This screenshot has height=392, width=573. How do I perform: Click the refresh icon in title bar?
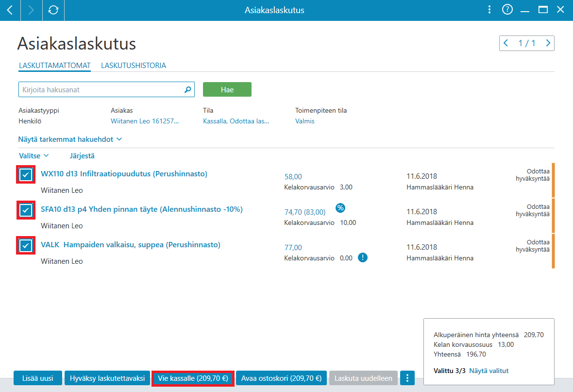tap(53, 10)
